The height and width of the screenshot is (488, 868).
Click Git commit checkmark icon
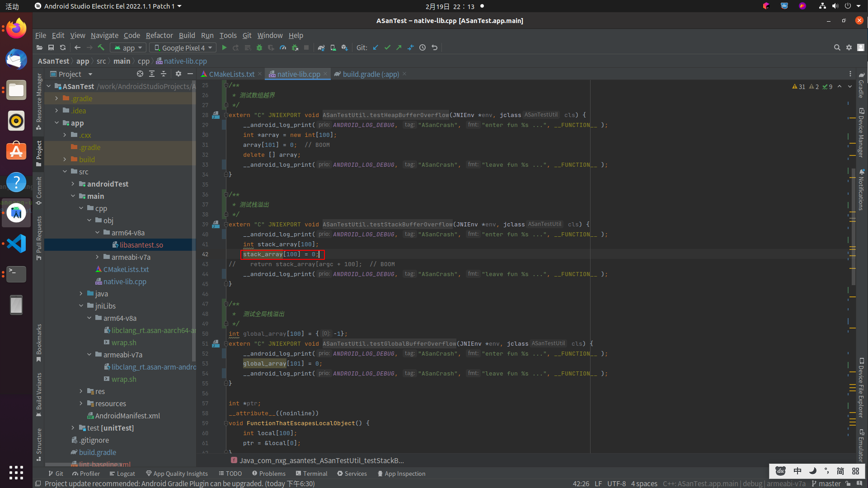point(387,47)
